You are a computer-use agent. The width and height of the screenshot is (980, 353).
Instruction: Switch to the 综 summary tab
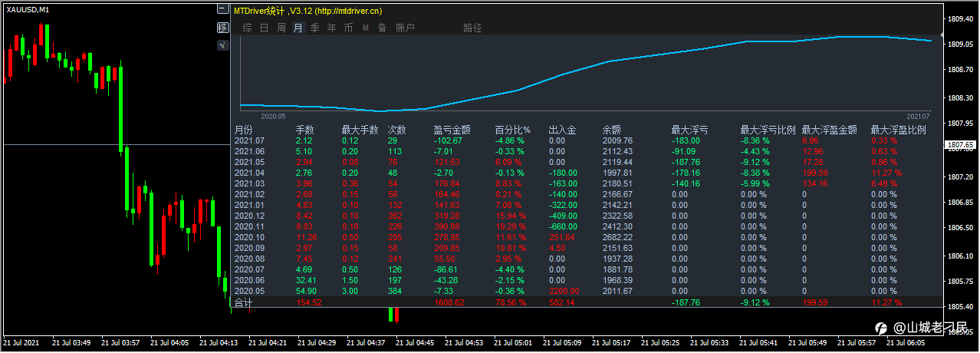pyautogui.click(x=247, y=28)
